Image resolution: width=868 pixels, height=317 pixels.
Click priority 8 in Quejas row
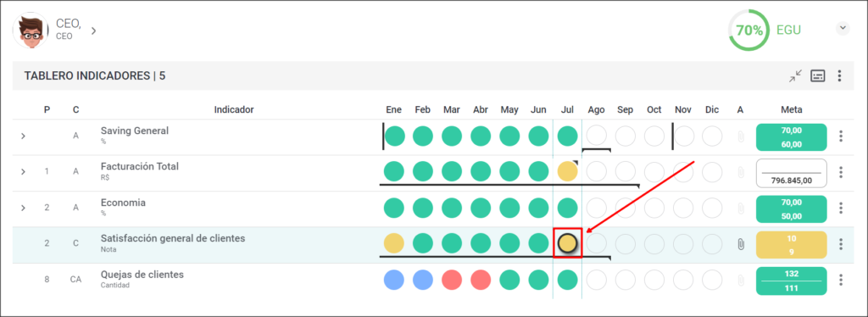pos(47,280)
